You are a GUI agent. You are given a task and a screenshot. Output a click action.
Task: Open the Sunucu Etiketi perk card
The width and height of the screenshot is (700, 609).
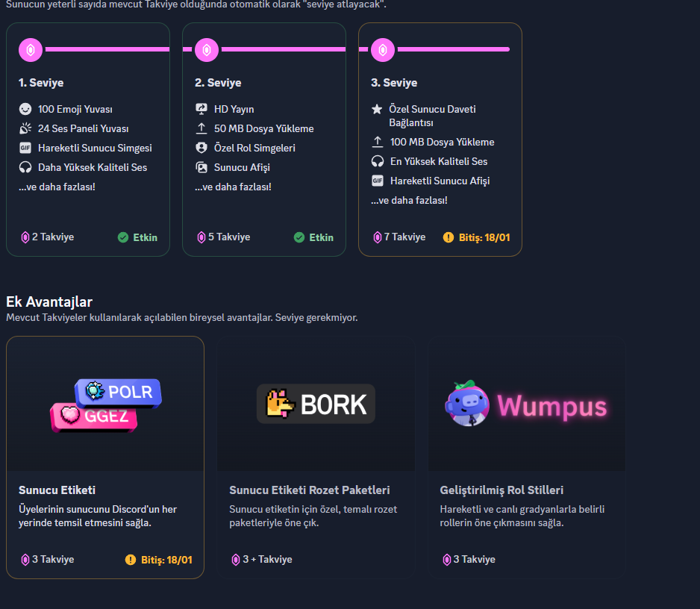coord(105,457)
